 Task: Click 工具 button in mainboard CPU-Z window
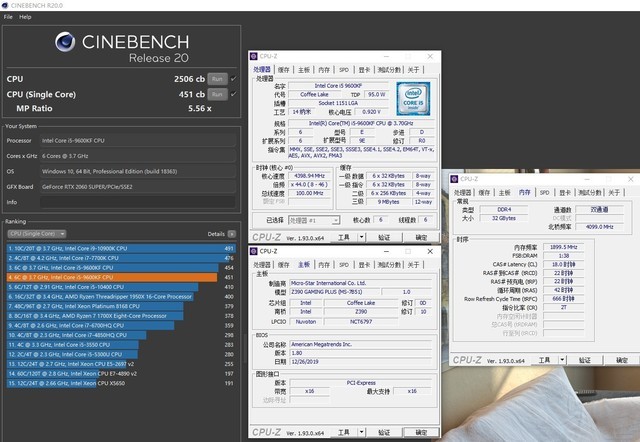coord(343,432)
